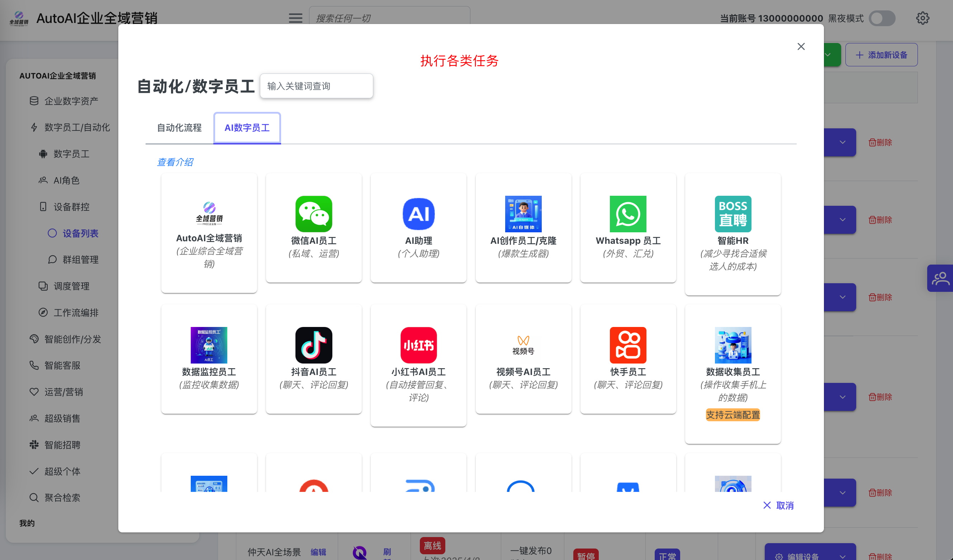Viewport: 953px width, 560px height.
Task: Focus the 输入关键词查询 search field
Action: pos(316,86)
